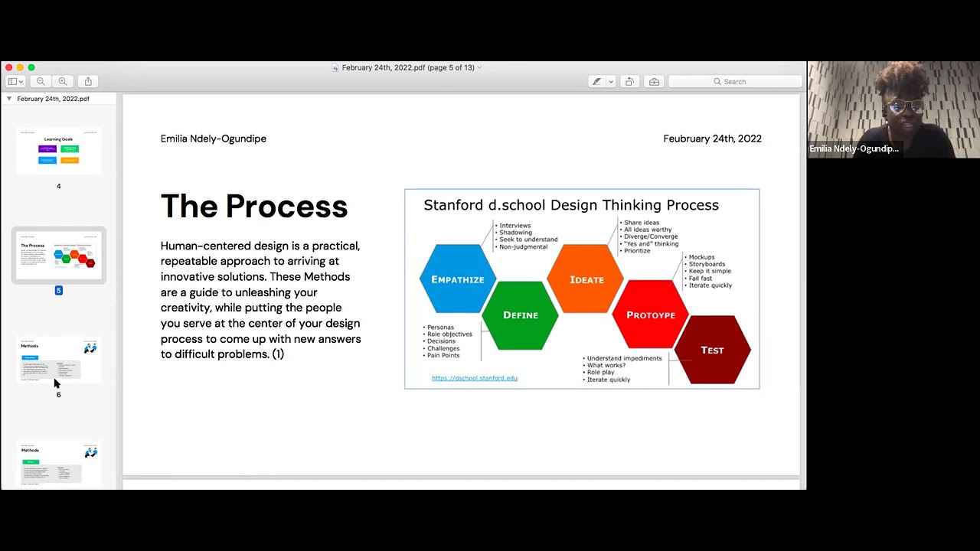This screenshot has width=980, height=551.
Task: Click the 'Personas' bullet text
Action: click(x=440, y=327)
